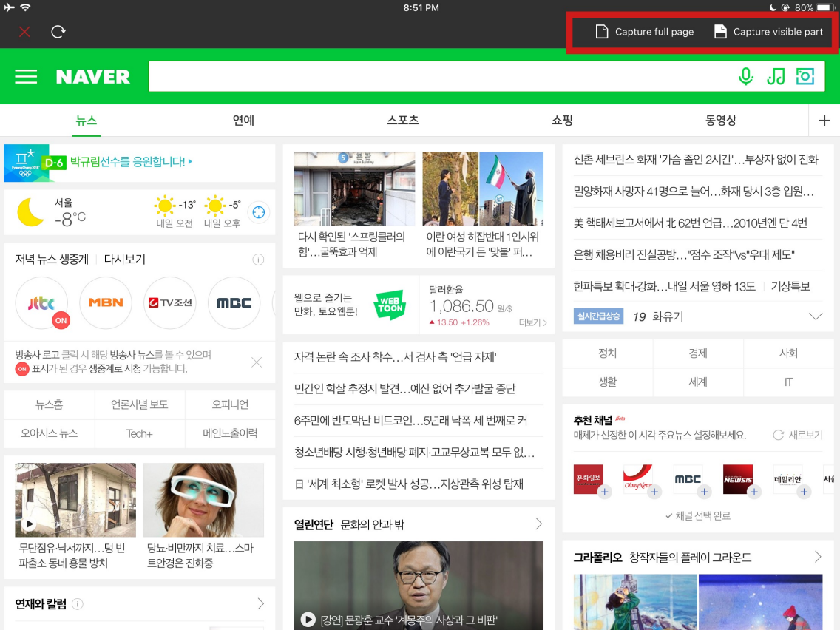Add the MBC recommended channel
This screenshot has width=840, height=630.
point(704,492)
